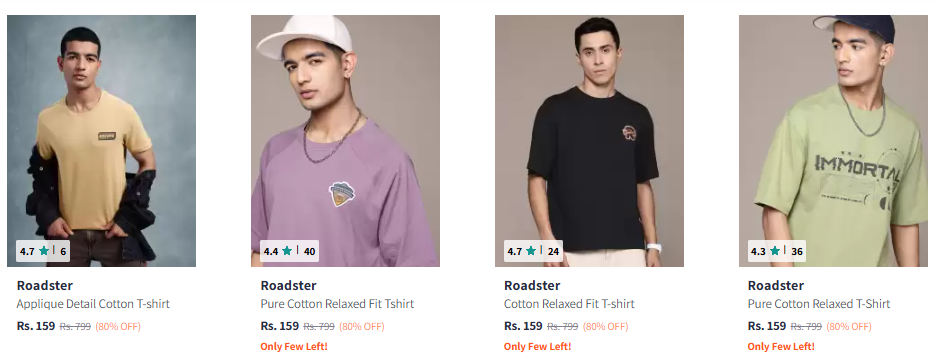
Task: Click Applique Detail Cotton T-shirt title
Action: pos(93,304)
